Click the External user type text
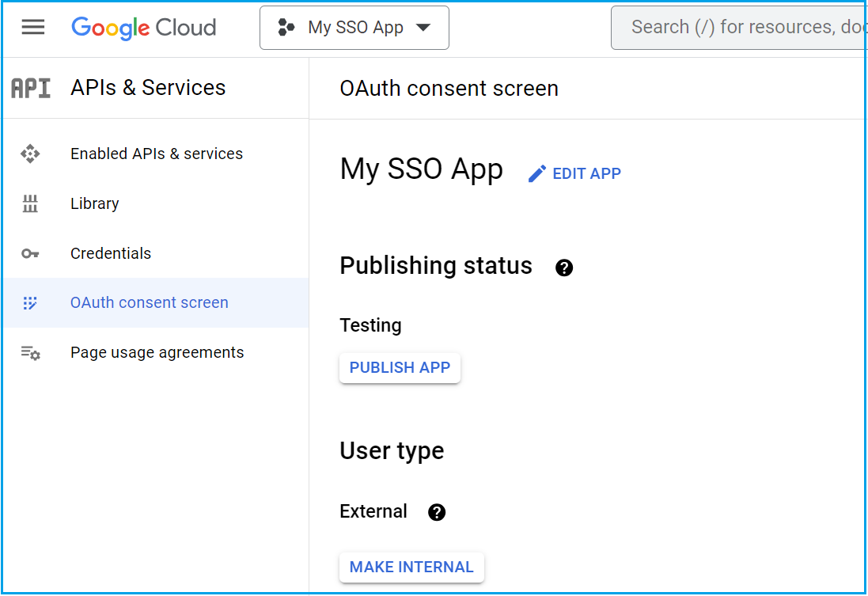Image resolution: width=868 pixels, height=596 pixels. pos(373,511)
